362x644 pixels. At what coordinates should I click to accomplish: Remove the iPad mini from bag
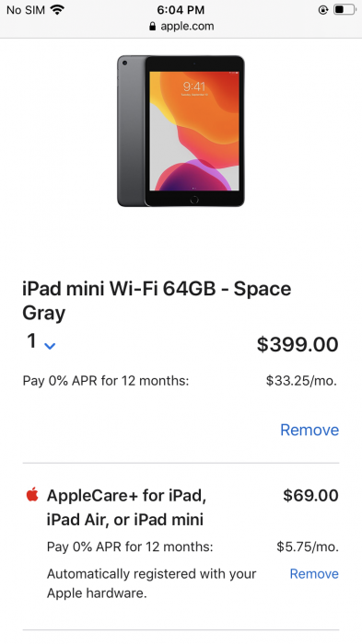point(309,430)
